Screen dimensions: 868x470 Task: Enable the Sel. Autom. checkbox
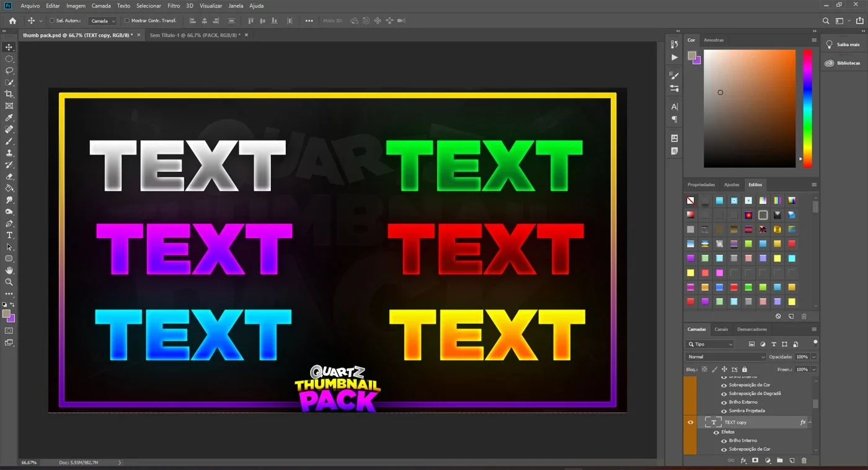click(52, 20)
